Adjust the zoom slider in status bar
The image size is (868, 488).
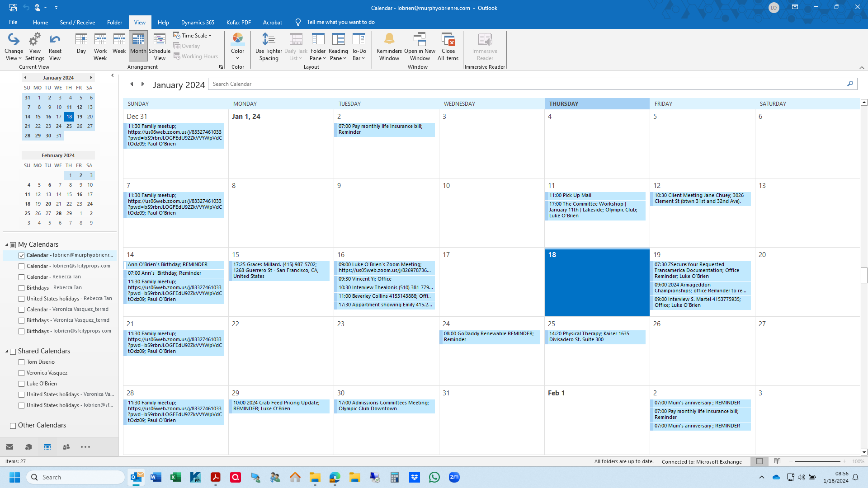click(819, 461)
